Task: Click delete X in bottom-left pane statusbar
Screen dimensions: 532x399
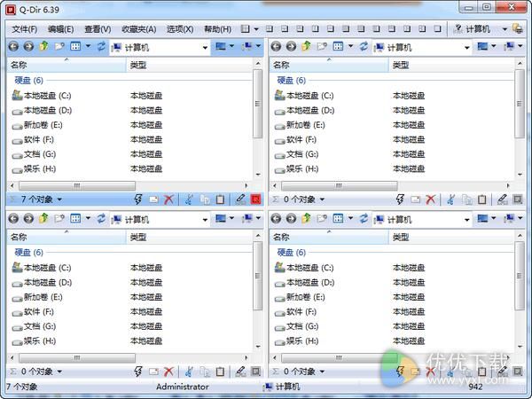Action: click(168, 372)
